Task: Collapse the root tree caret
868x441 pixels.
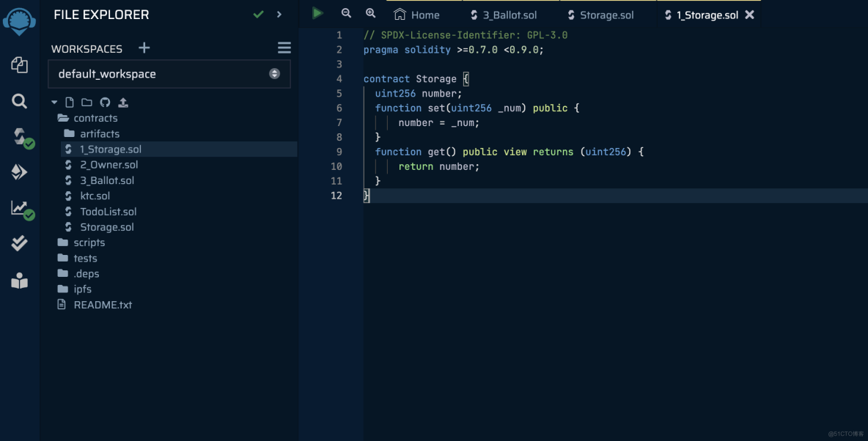Action: 54,103
